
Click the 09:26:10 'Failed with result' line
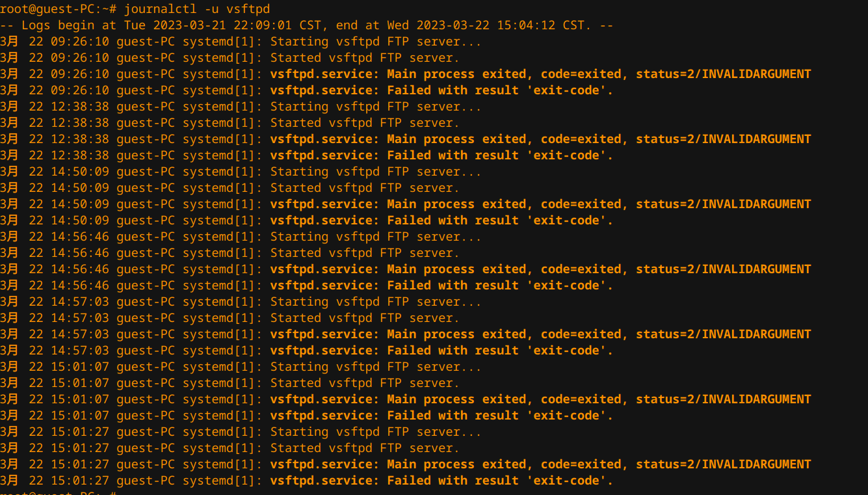tap(307, 90)
